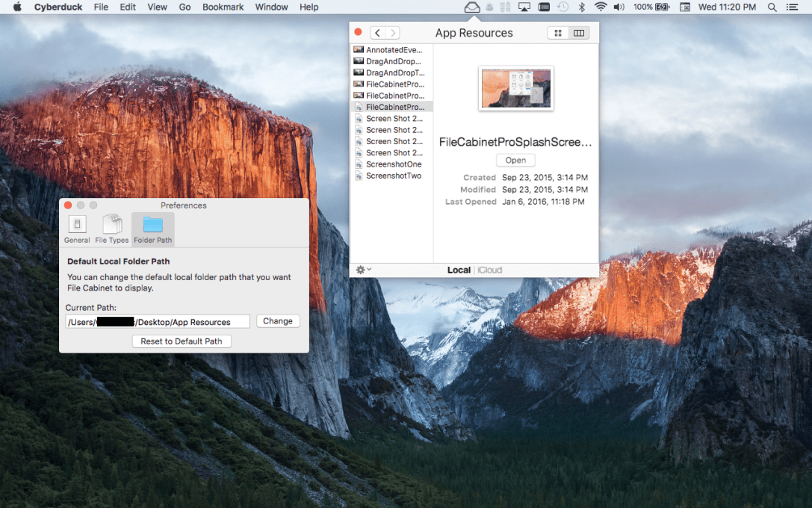Click the clock showing Wed 11:20 PM
The width and height of the screenshot is (812, 508).
tap(727, 7)
